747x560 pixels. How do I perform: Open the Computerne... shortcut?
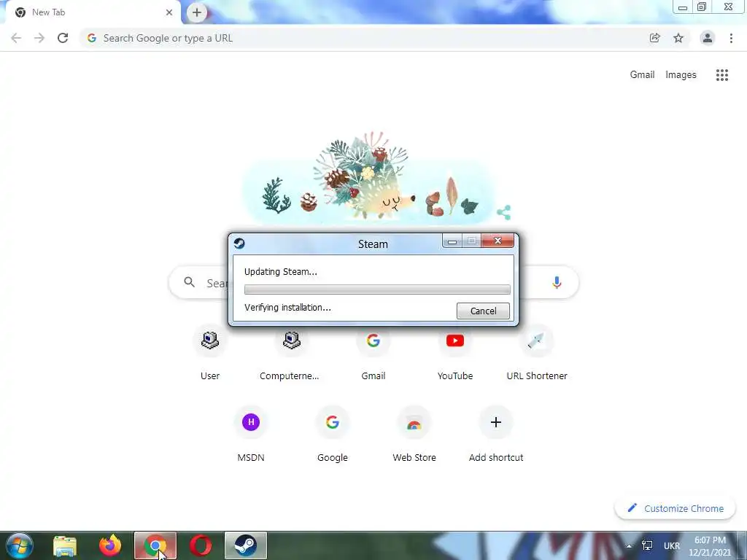pyautogui.click(x=291, y=354)
